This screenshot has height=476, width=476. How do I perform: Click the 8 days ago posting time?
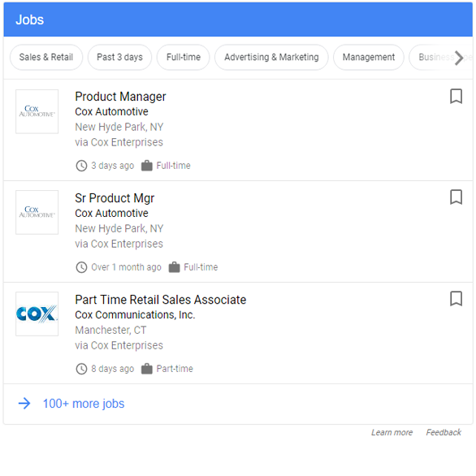[113, 369]
